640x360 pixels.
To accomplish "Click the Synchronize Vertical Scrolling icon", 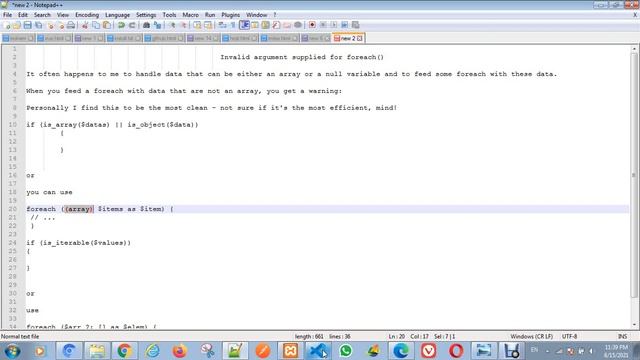I will tap(197, 25).
